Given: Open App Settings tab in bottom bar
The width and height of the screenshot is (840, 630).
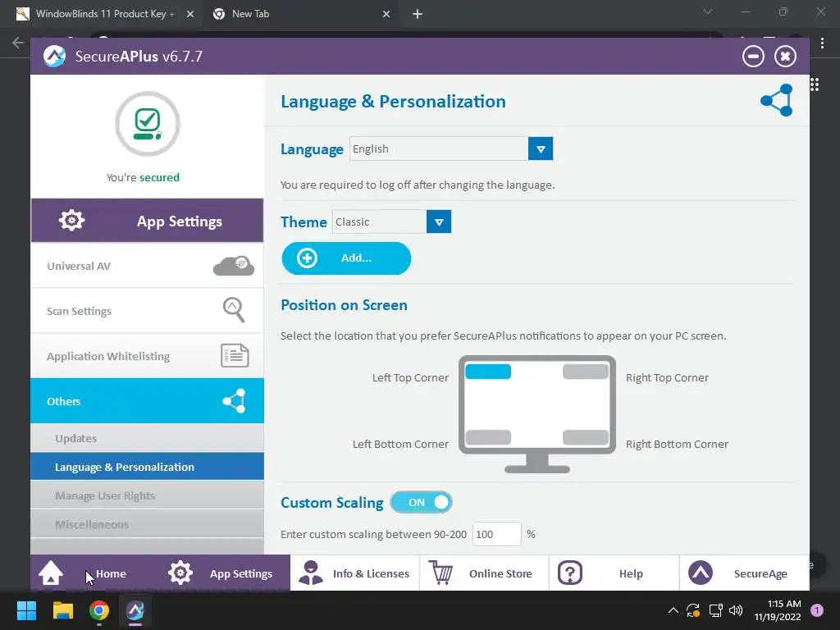Looking at the screenshot, I should [x=226, y=573].
